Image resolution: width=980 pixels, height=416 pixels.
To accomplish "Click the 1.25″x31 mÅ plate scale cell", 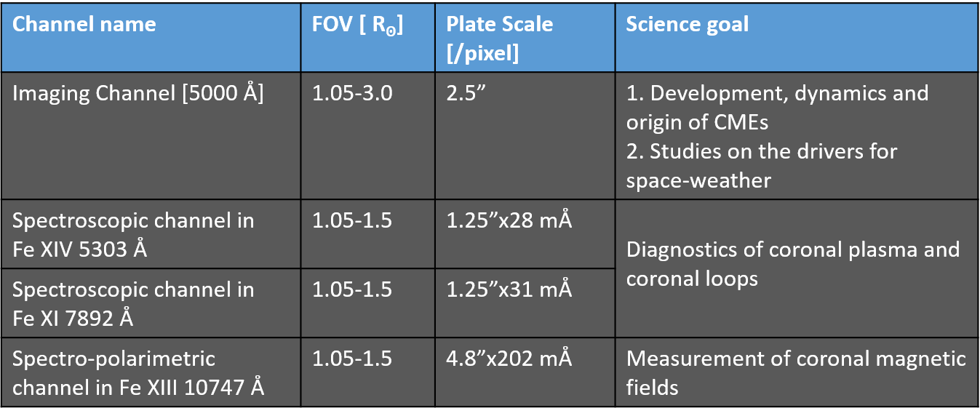I will 525,303.
